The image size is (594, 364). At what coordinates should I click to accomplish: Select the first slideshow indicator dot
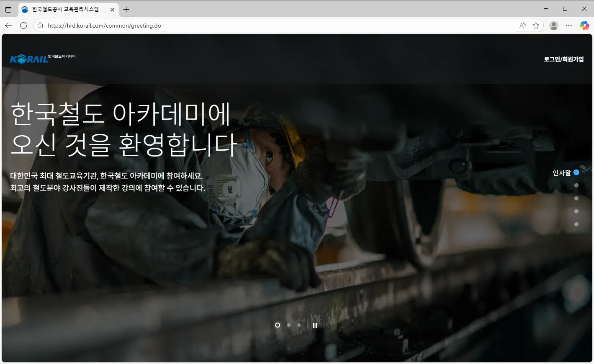click(x=277, y=325)
